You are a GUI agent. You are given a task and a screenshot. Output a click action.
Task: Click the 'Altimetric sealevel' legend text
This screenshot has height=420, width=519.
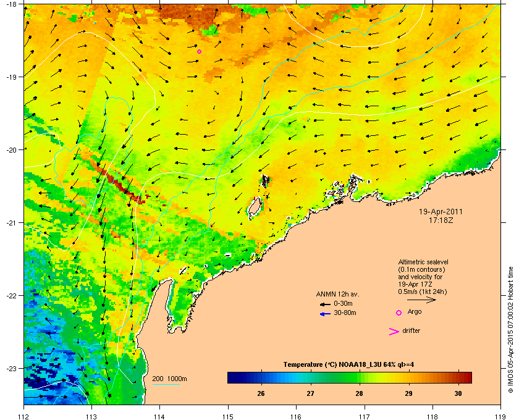423,262
